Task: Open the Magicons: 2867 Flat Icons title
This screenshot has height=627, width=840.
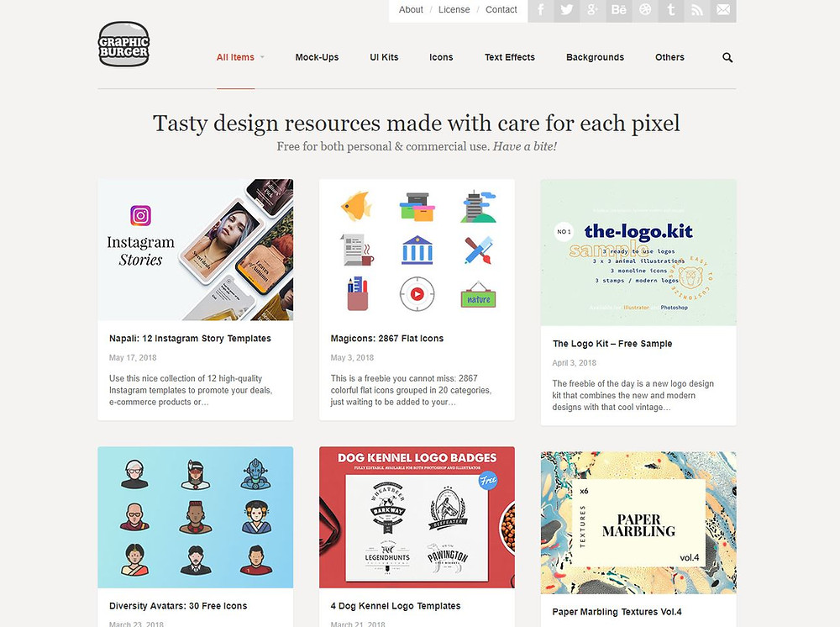Action: (x=386, y=339)
